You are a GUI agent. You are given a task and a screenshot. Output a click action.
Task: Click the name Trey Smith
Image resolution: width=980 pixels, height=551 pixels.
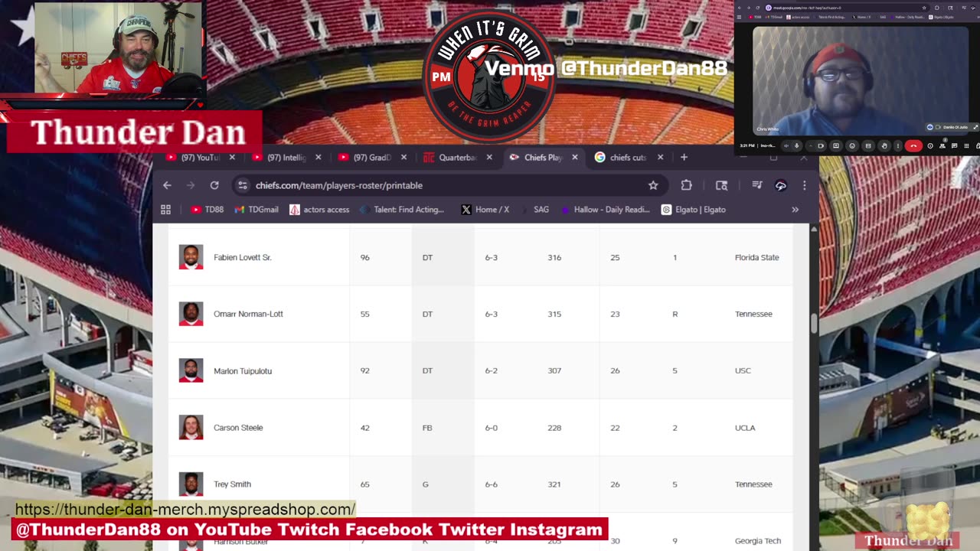point(232,484)
